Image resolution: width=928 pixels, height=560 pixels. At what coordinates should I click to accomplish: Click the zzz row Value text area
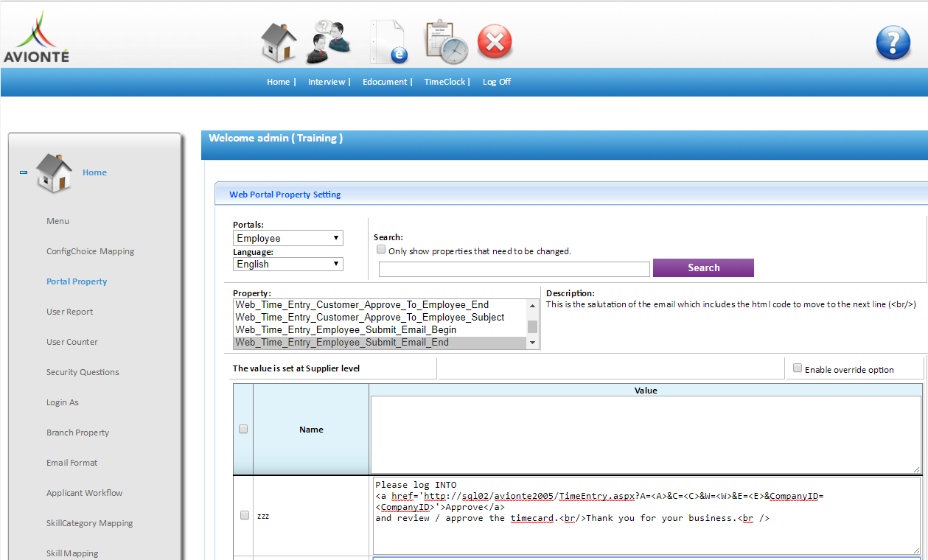(x=646, y=516)
